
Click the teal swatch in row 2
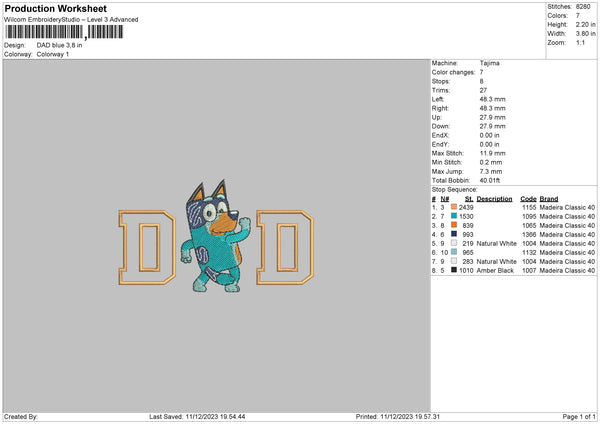pyautogui.click(x=454, y=216)
